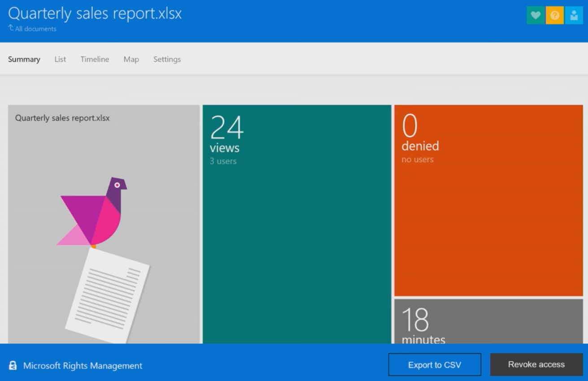The width and height of the screenshot is (588, 381).
Task: Click the back arrow beside All documents
Action: click(x=11, y=28)
